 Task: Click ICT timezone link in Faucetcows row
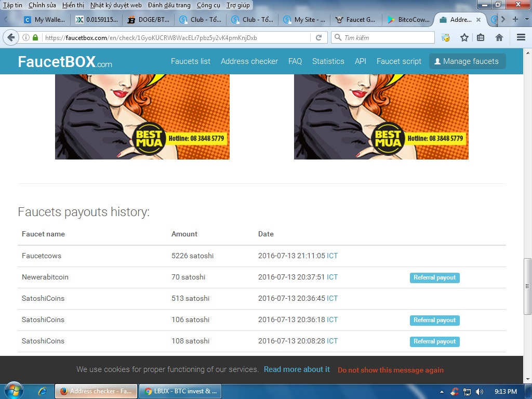(x=332, y=256)
